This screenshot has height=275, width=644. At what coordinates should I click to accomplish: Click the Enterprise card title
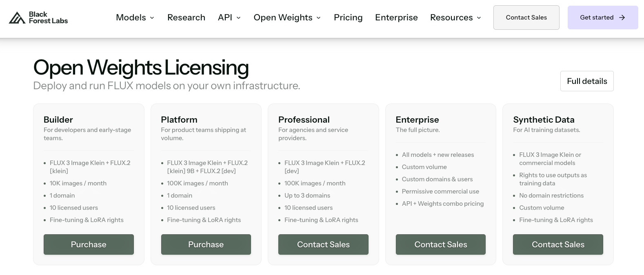417,120
